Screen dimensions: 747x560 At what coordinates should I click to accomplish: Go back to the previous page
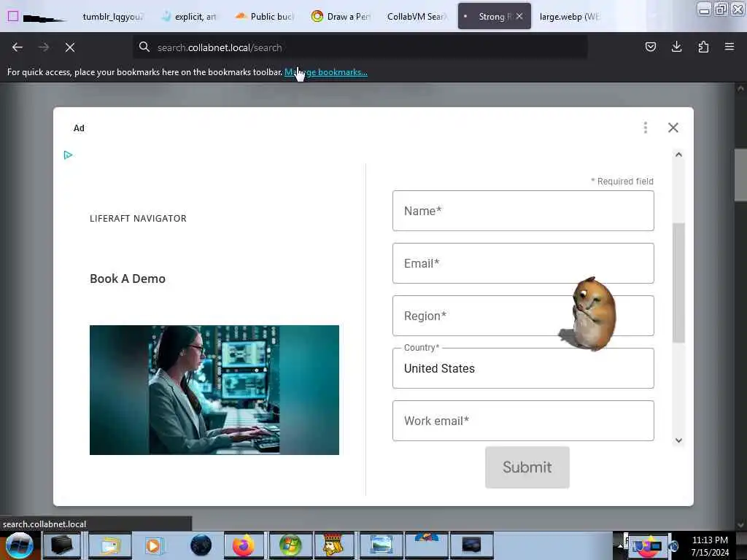coord(18,47)
